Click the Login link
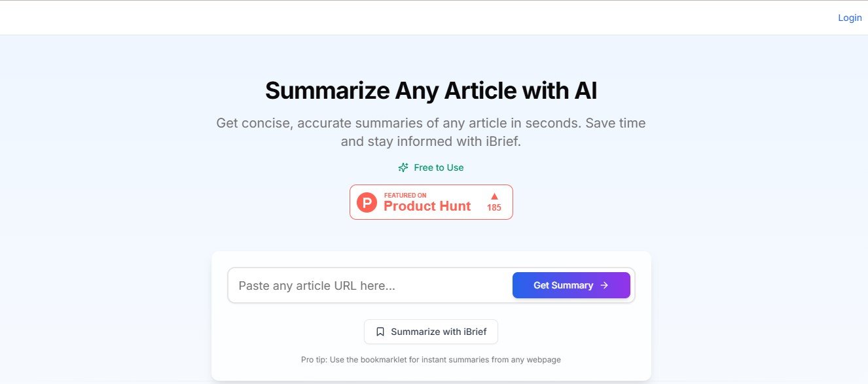 coord(850,18)
